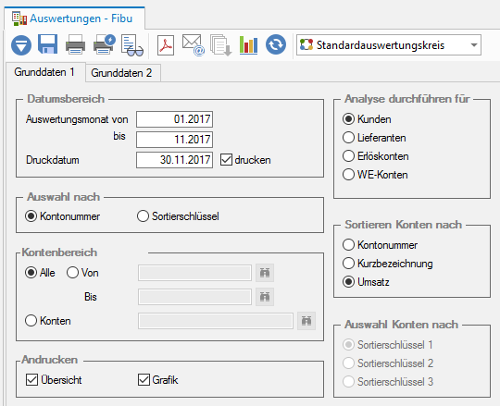
Task: Click the plain printer icon
Action: [x=75, y=45]
